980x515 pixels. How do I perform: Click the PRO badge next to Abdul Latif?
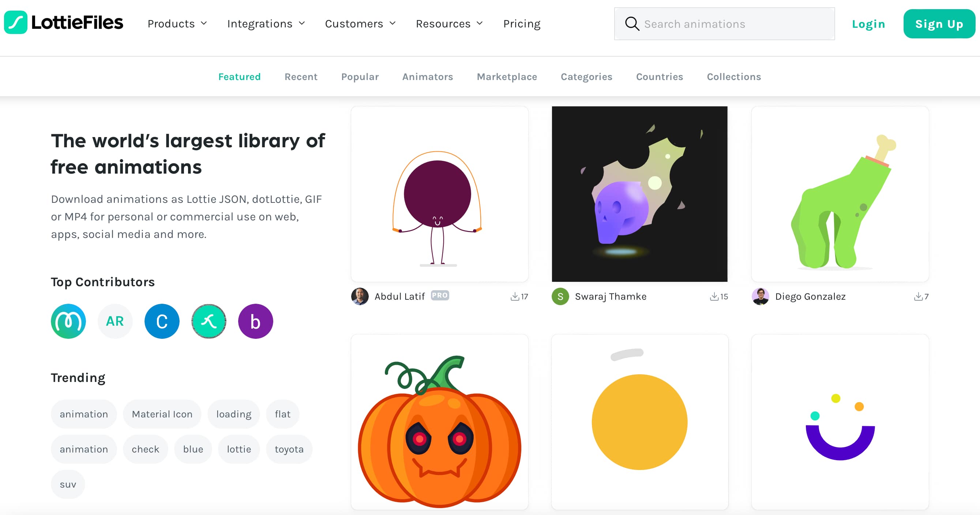coord(440,295)
